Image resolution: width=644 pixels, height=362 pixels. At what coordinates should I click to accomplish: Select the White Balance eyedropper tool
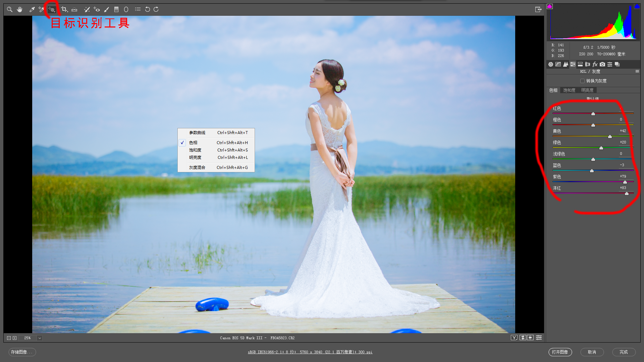coord(32,9)
